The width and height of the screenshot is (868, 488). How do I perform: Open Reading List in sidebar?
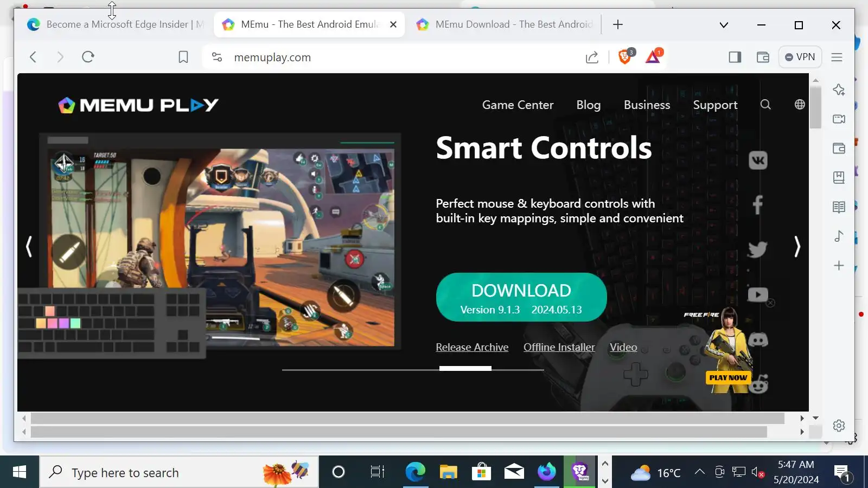(839, 207)
